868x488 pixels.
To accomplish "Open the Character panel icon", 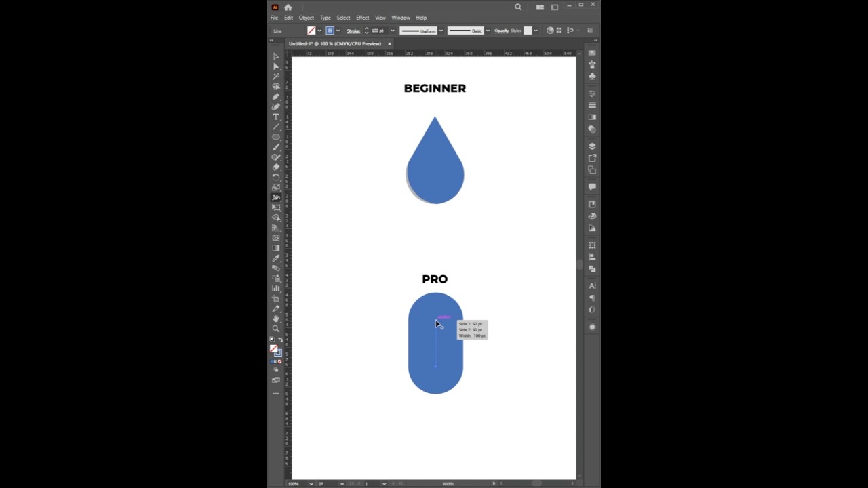I will tap(592, 286).
